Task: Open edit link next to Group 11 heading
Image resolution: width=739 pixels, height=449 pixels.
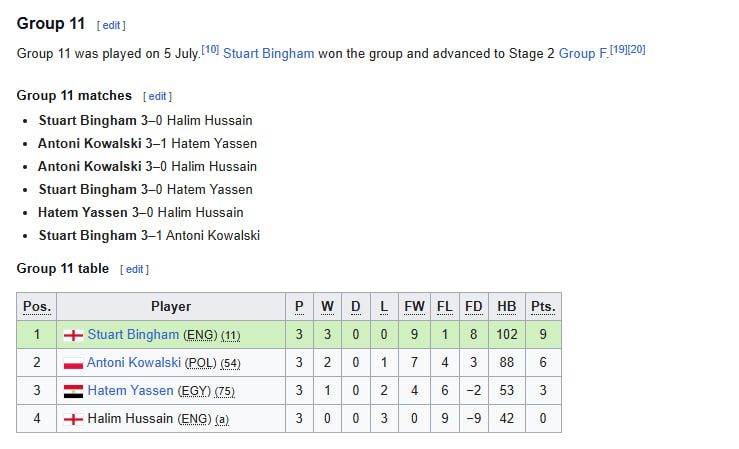Action: (x=111, y=25)
